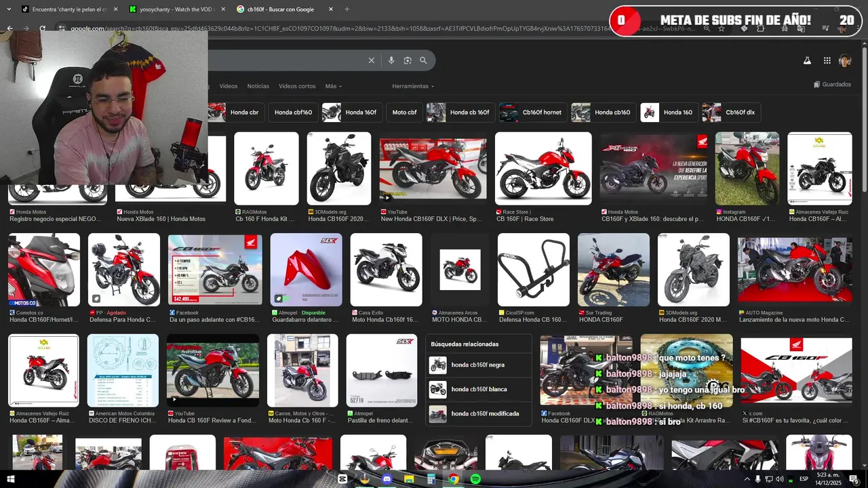Open the Windows Start menu
Image resolution: width=868 pixels, height=488 pixels.
[10, 479]
